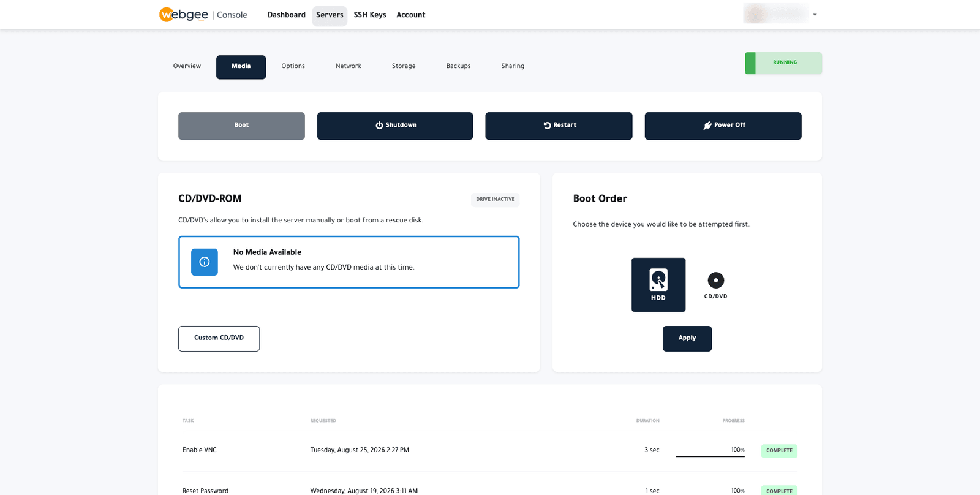This screenshot has width=980, height=495.
Task: Select the Media tab
Action: point(241,67)
